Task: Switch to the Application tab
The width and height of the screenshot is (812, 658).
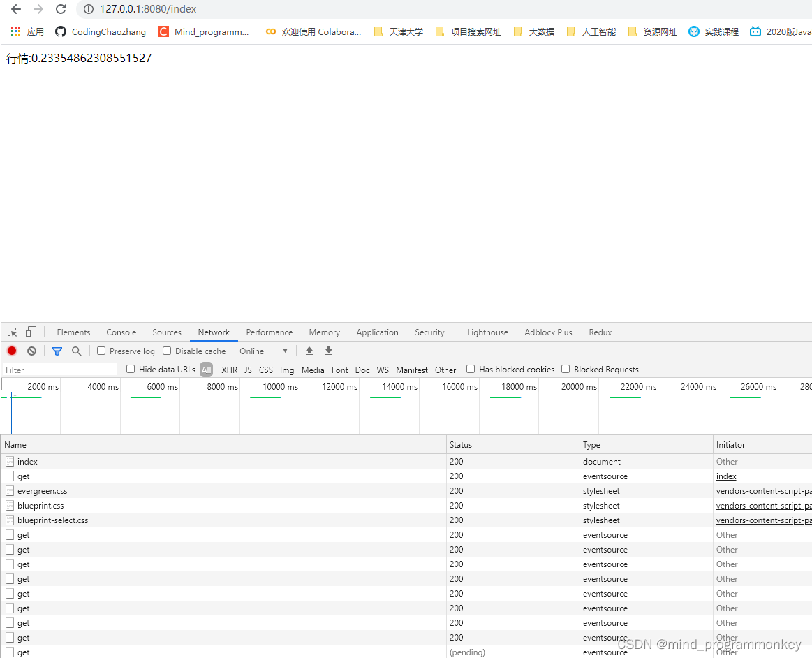Action: pyautogui.click(x=377, y=332)
